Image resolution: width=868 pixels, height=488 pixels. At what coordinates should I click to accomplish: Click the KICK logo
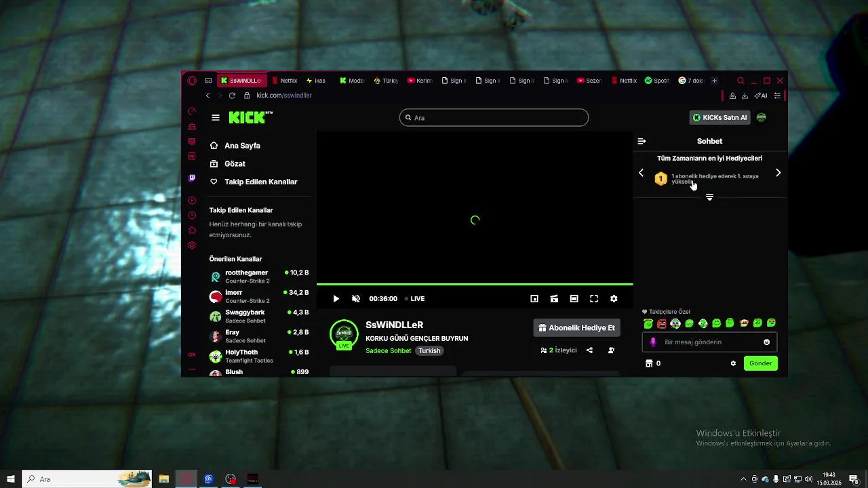tap(250, 117)
